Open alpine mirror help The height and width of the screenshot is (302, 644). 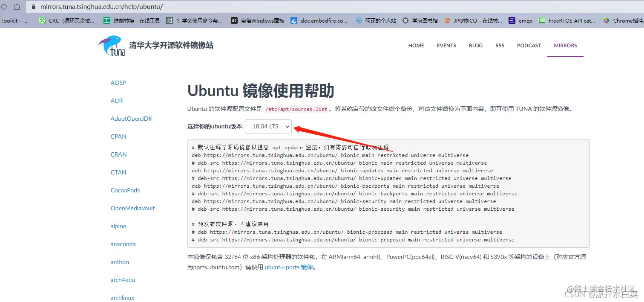coord(118,226)
